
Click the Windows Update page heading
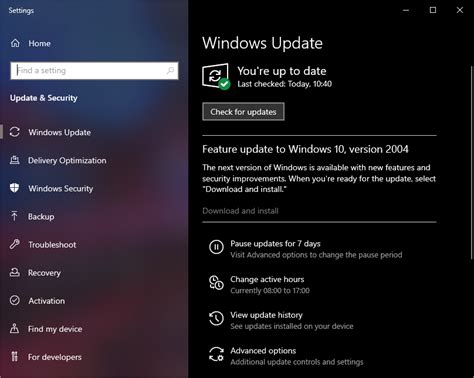pos(262,43)
